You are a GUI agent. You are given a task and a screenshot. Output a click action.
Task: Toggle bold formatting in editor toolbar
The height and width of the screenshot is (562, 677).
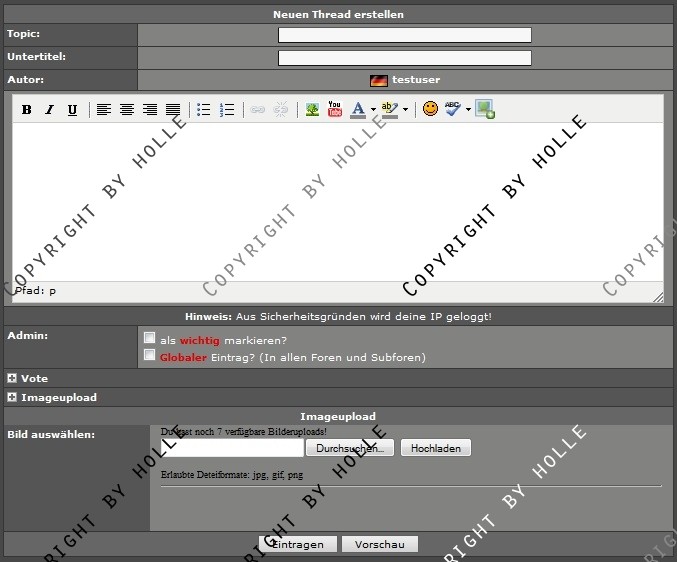pos(27,110)
